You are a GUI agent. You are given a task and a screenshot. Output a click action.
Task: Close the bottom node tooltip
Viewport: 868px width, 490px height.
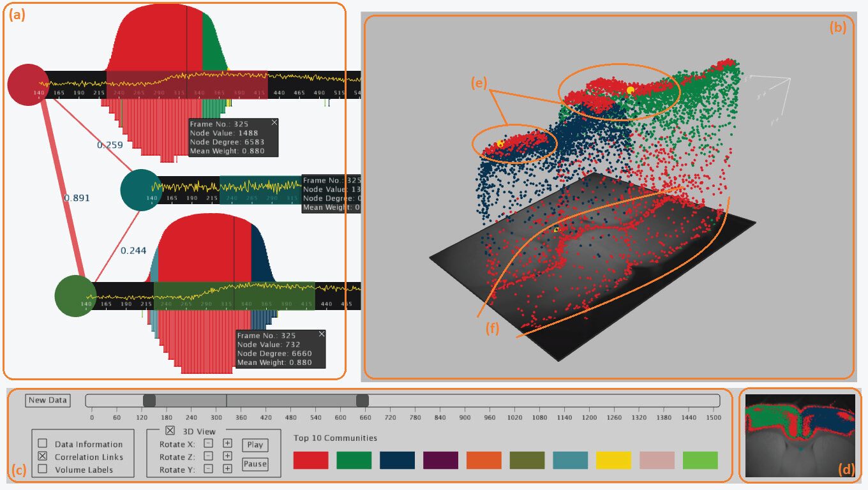coord(322,333)
